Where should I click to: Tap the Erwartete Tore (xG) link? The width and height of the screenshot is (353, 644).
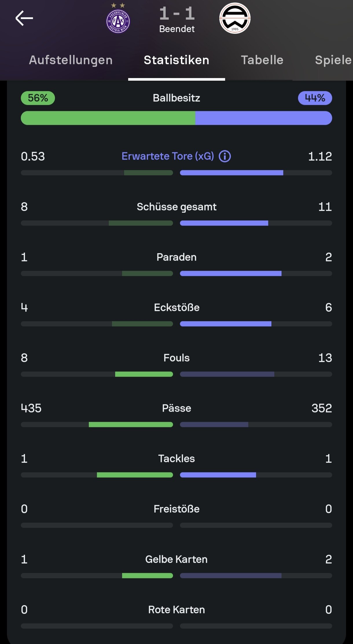168,156
